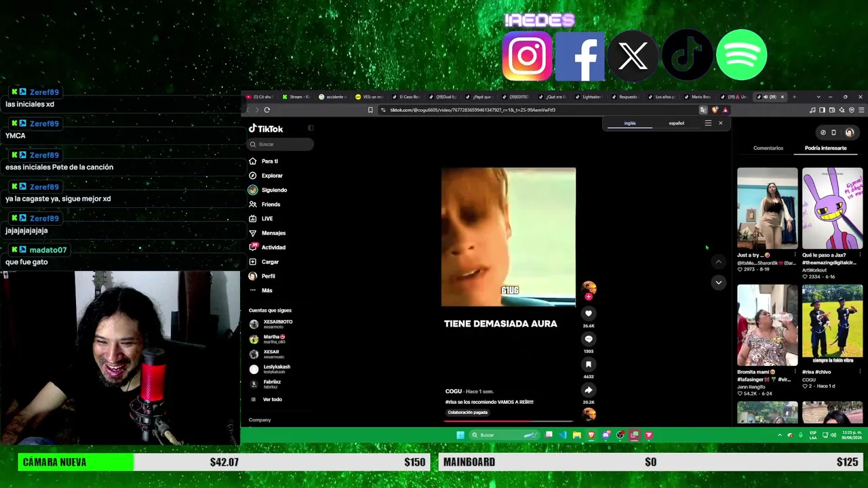The height and width of the screenshot is (488, 868).
Task: Open the Brave music playlist icon in toolbar
Action: point(812,110)
